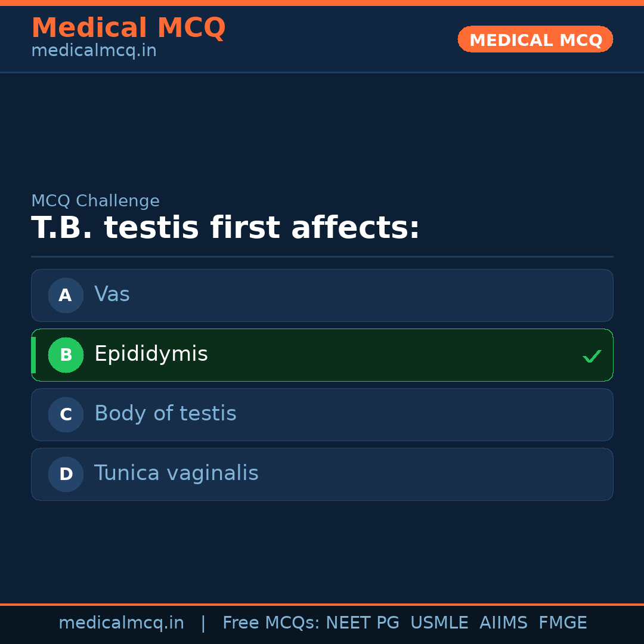Pick the "Body of testis" answer text
The width and height of the screenshot is (644, 644).
[x=165, y=414]
